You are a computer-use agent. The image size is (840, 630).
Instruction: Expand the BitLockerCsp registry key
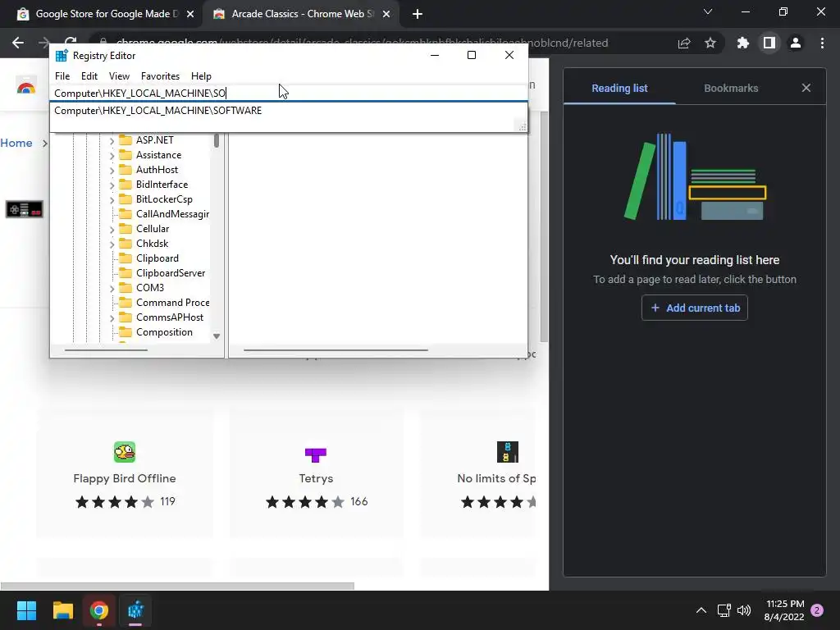click(112, 199)
